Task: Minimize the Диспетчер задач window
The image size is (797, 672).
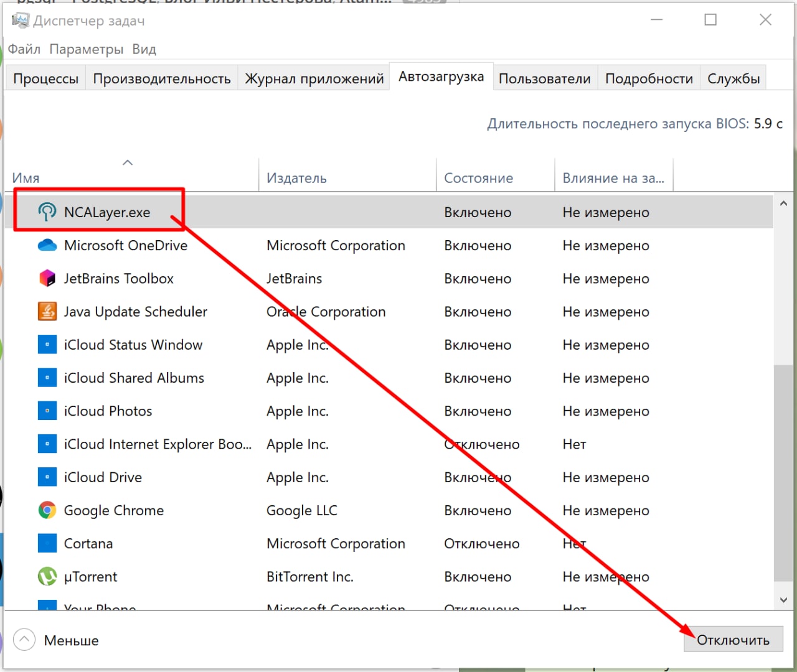Action: coord(656,20)
